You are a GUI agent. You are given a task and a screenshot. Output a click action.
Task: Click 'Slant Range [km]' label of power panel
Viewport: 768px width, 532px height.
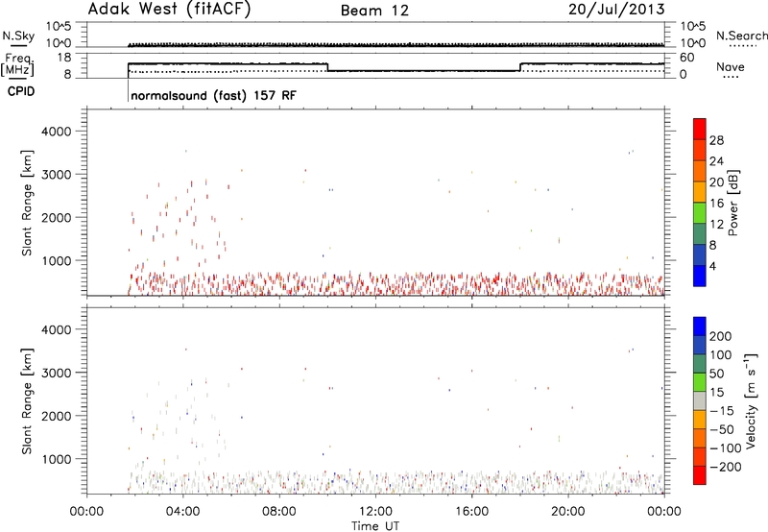pyautogui.click(x=27, y=203)
